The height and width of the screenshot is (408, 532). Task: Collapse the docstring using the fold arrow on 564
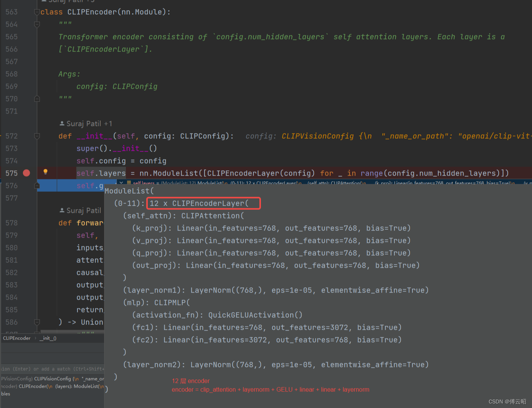[37, 24]
